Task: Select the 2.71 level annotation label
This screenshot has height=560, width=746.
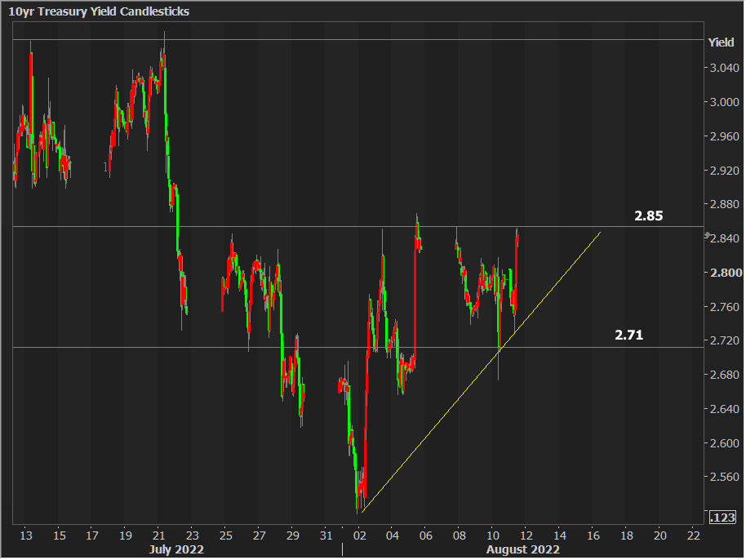Action: point(628,335)
